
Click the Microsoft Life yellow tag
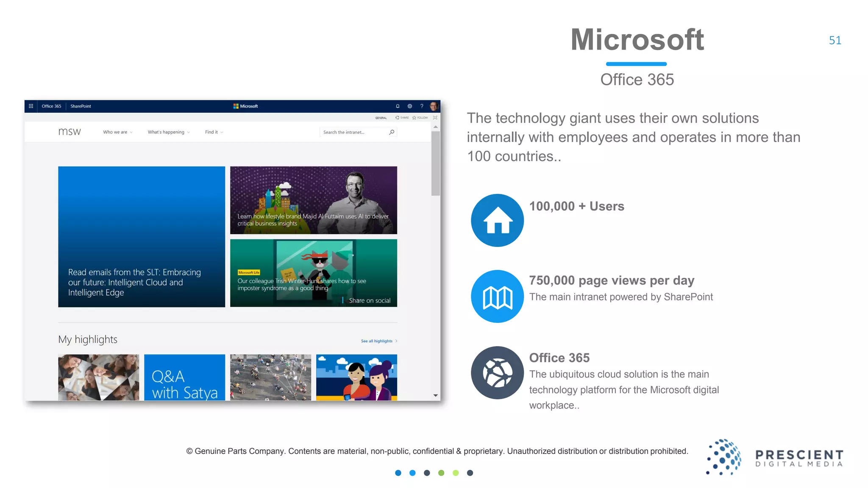249,272
